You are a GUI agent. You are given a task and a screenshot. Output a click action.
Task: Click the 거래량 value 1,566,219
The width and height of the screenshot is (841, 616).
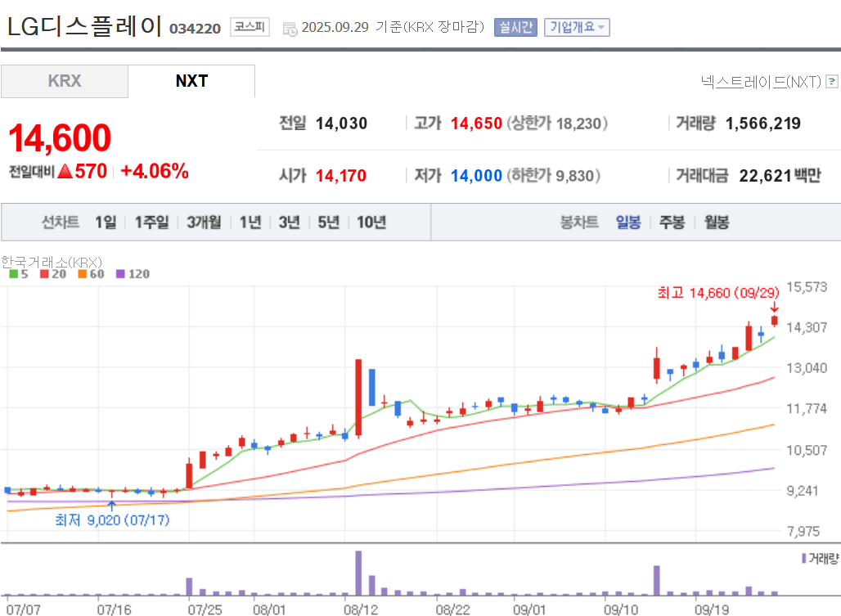[762, 124]
